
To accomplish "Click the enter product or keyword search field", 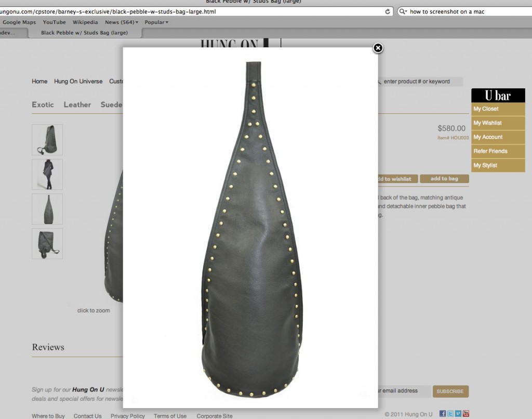I will tap(421, 82).
